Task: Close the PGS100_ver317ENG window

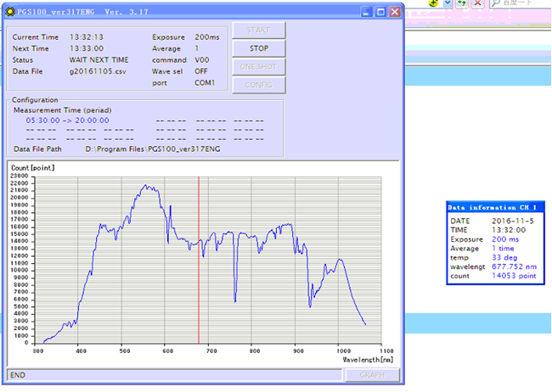Action: click(395, 12)
